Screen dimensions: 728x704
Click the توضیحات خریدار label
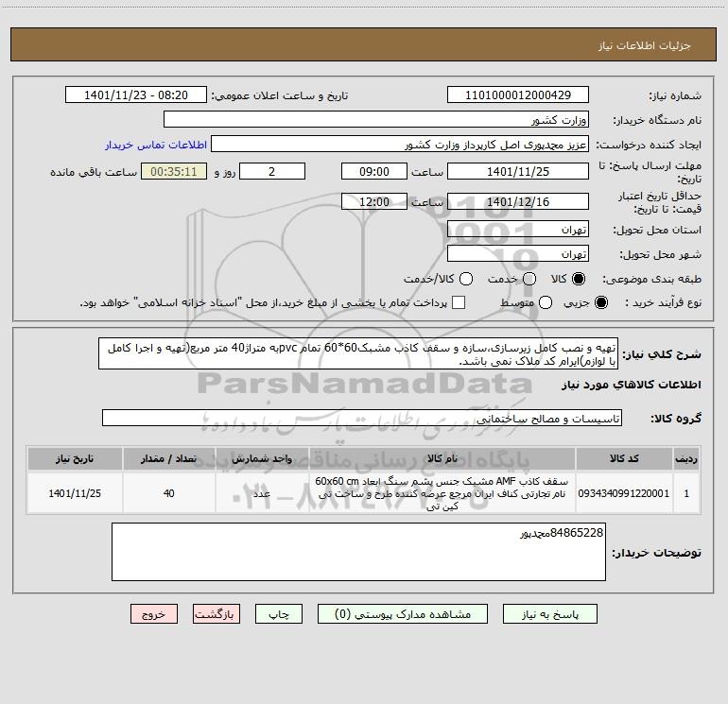[656, 552]
